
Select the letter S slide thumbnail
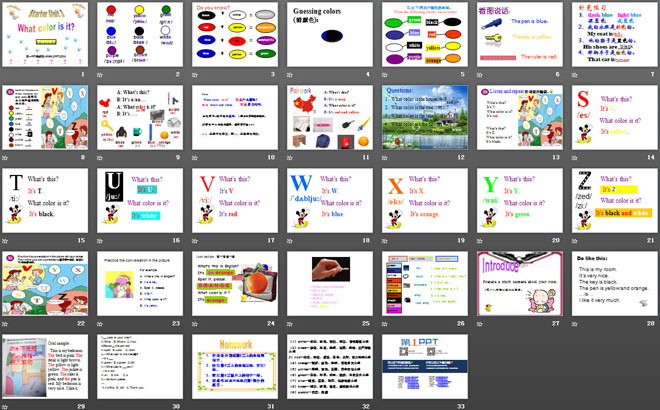coord(612,118)
